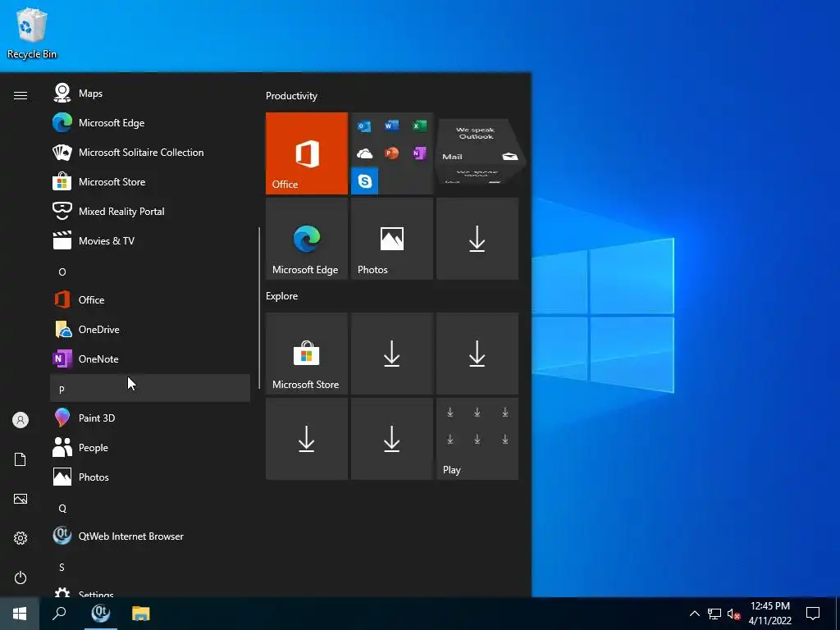The height and width of the screenshot is (630, 840).
Task: Open OneDrive app
Action: tap(150, 329)
